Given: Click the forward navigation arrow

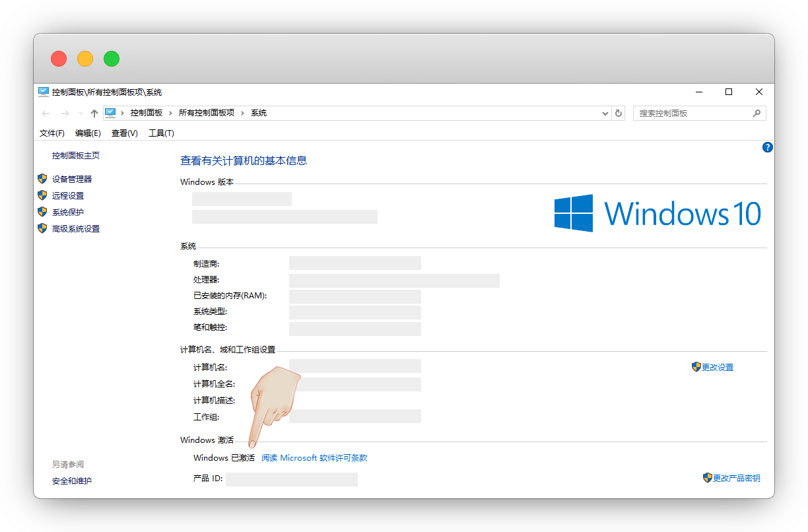Looking at the screenshot, I should point(65,113).
